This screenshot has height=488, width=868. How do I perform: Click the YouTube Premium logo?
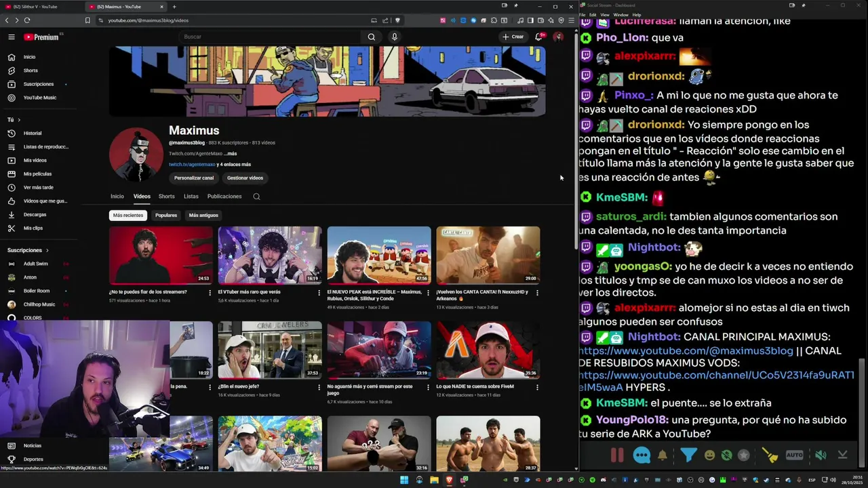coord(41,37)
